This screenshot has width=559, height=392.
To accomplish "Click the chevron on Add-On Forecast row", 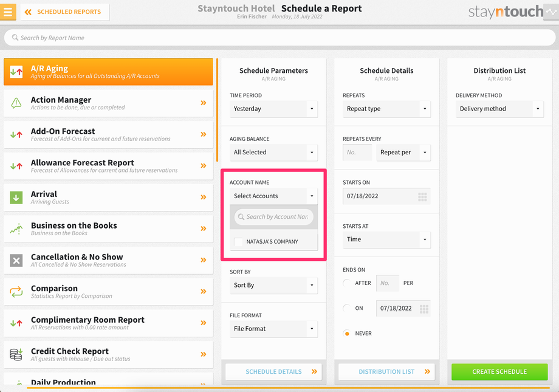I will (x=203, y=134).
